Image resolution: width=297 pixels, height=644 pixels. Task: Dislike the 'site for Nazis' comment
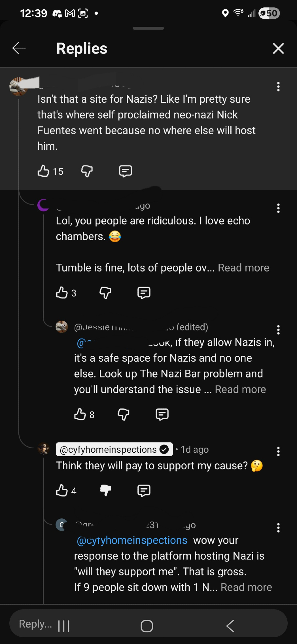click(x=87, y=171)
